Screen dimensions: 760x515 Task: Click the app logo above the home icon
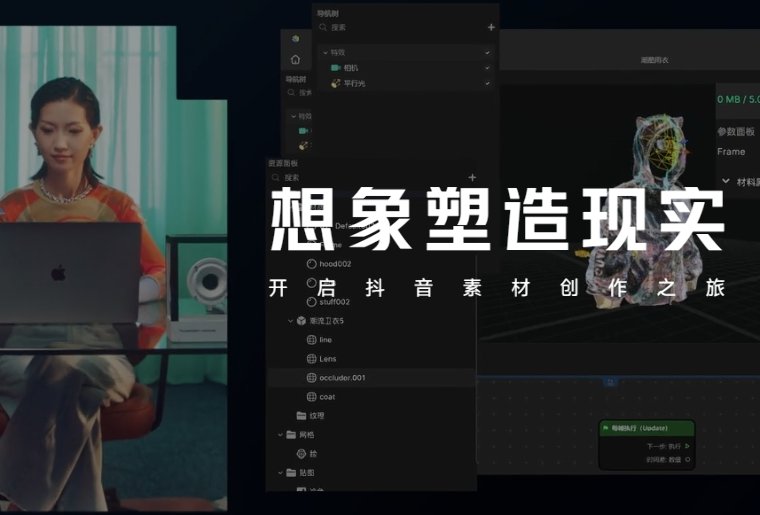295,38
